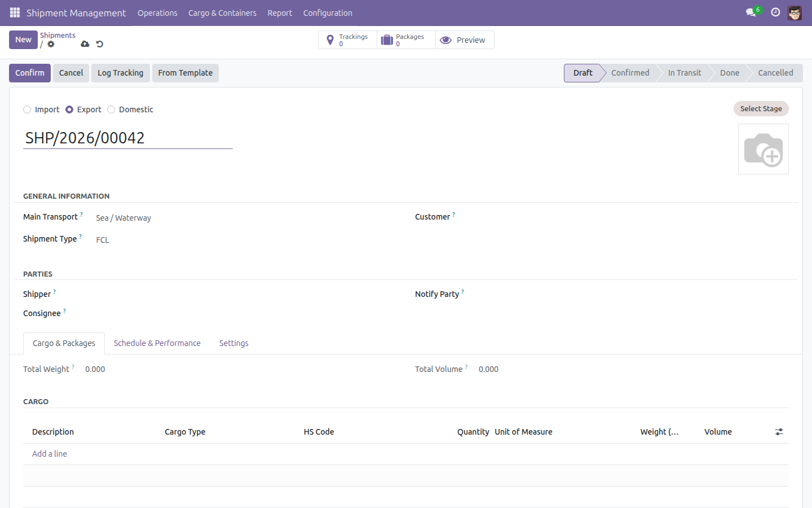Screen dimensions: 812x508
Task: Open the Configuration menu
Action: pos(328,13)
